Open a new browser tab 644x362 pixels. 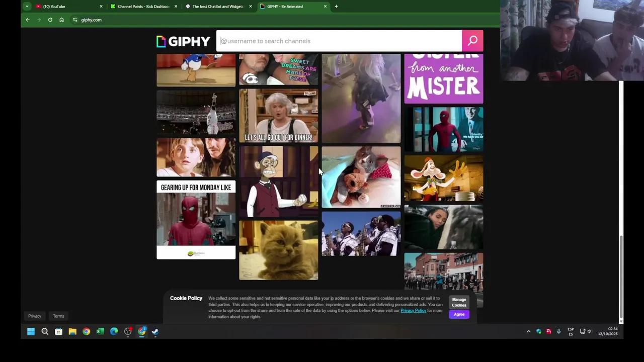(336, 7)
